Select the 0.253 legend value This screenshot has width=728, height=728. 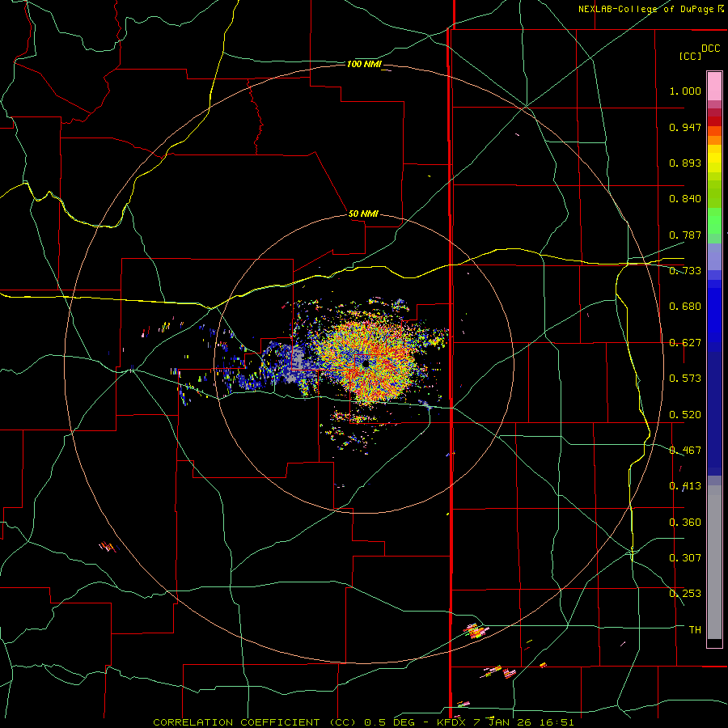point(685,594)
